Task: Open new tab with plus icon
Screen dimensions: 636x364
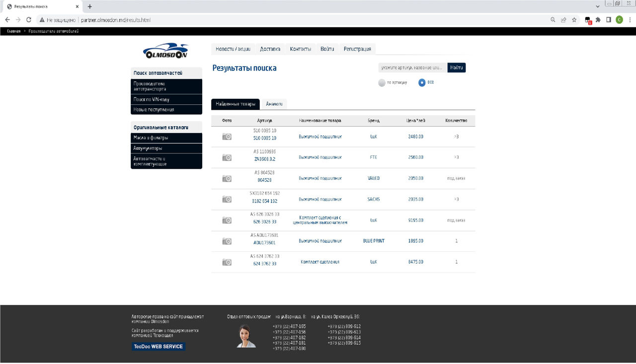Action: (x=90, y=6)
